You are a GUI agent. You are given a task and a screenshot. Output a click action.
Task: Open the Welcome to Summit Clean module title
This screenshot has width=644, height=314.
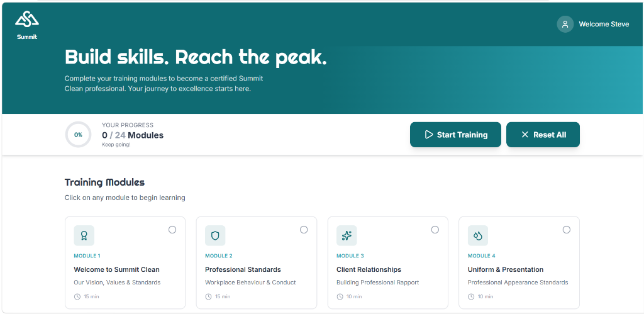pos(116,269)
